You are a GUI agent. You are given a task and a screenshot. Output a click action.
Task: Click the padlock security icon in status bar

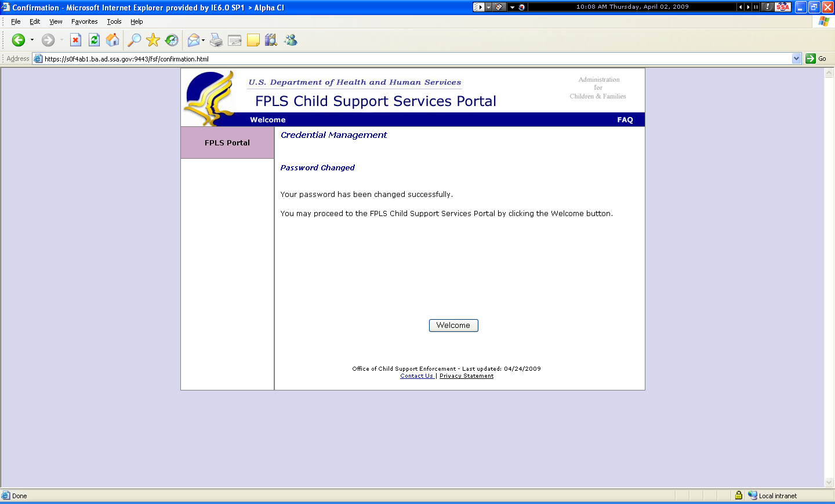coord(739,495)
